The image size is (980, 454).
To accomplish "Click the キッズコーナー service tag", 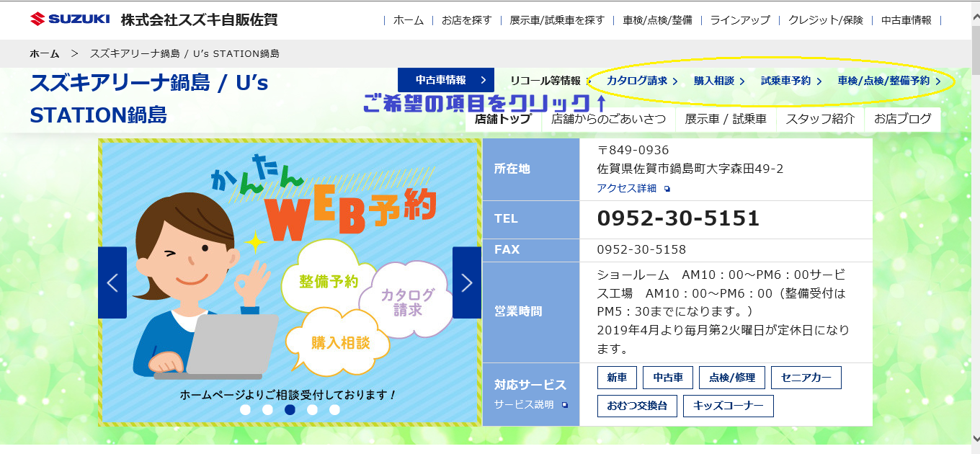I will pos(728,406).
